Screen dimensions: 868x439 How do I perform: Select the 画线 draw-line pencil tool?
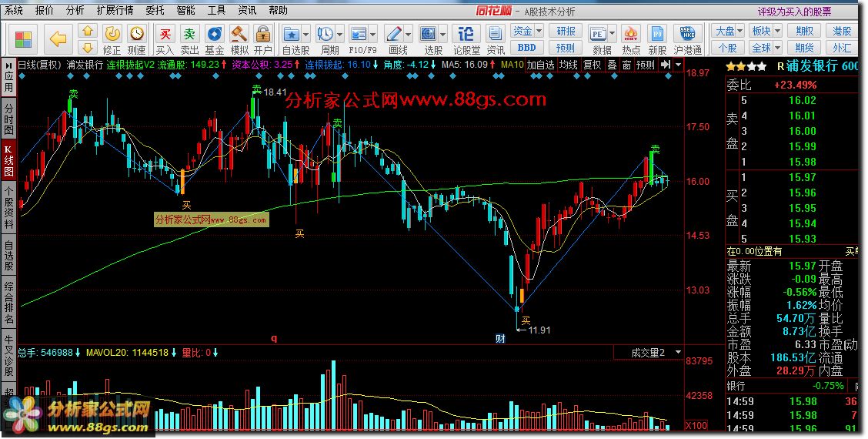393,35
